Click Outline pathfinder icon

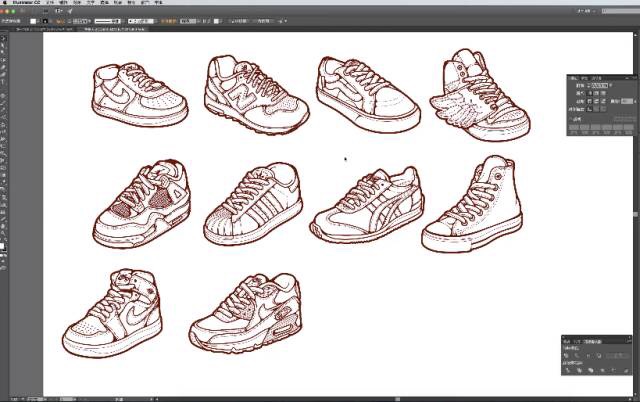pos(613,371)
